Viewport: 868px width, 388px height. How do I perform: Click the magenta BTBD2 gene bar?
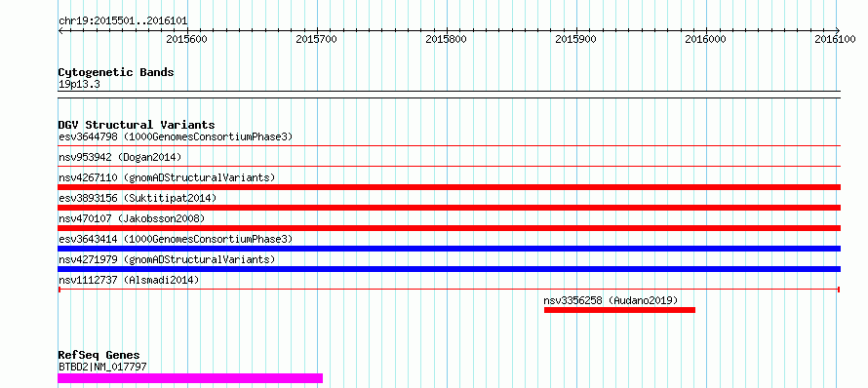(190, 378)
